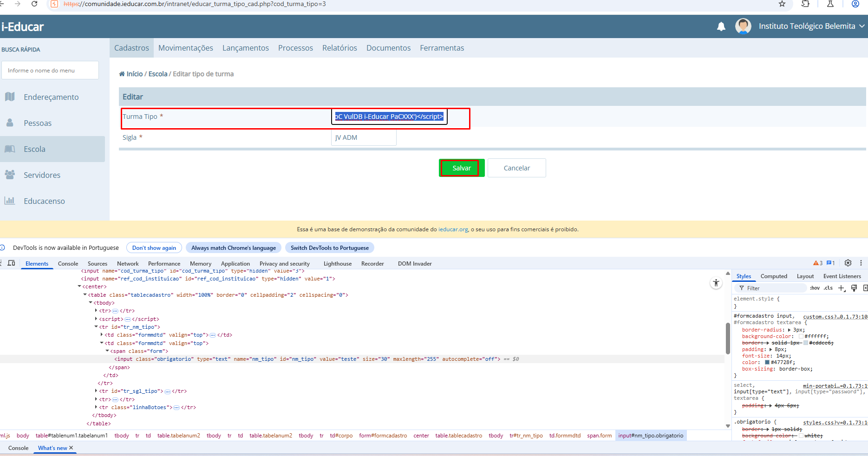Image resolution: width=868 pixels, height=456 pixels.
Task: Toggle the :hov element state panel
Action: tap(815, 288)
